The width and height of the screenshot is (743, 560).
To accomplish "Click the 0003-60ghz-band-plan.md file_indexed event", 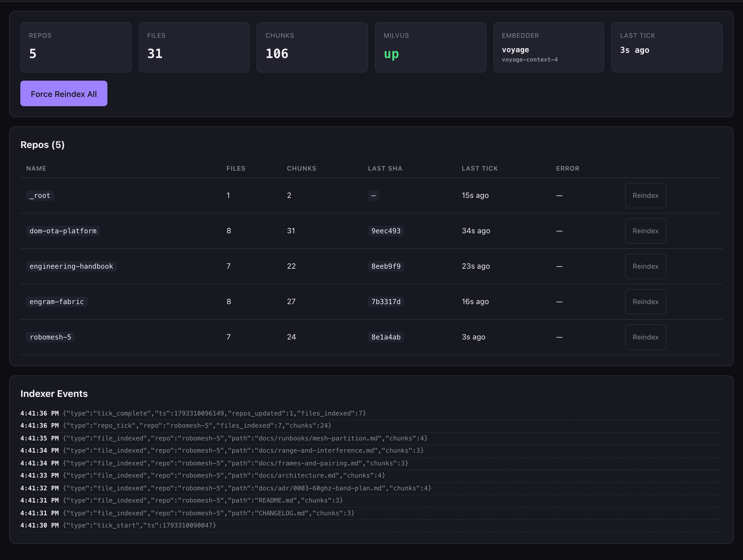I will point(372,488).
